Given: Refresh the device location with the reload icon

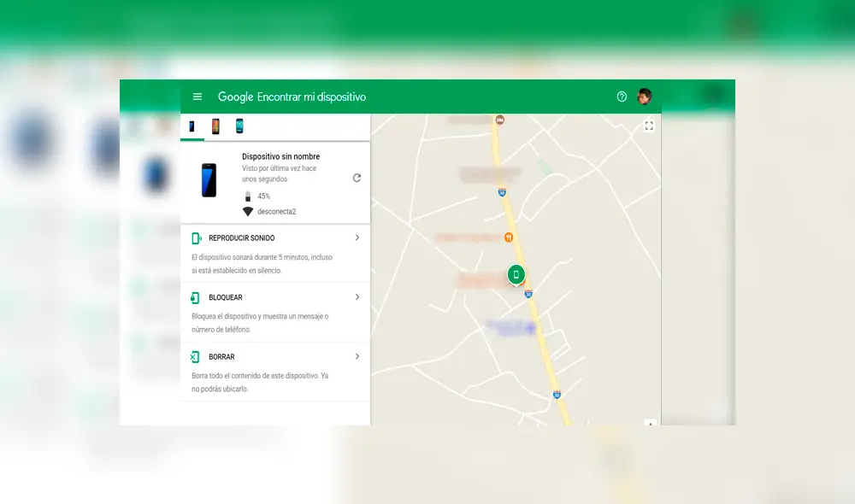Looking at the screenshot, I should point(357,178).
